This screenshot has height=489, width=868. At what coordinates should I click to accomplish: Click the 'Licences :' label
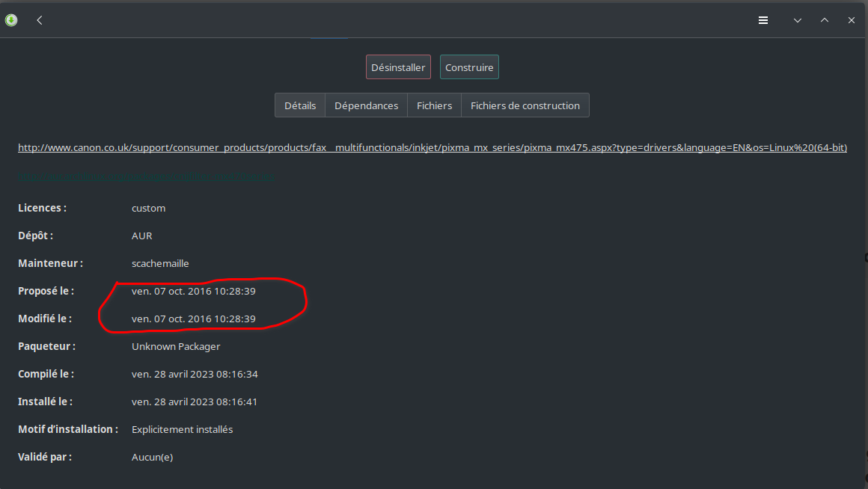[42, 208]
